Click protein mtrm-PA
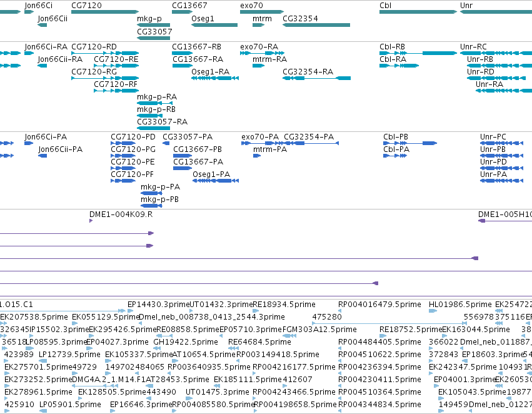This screenshot has height=414, width=532. (x=257, y=156)
